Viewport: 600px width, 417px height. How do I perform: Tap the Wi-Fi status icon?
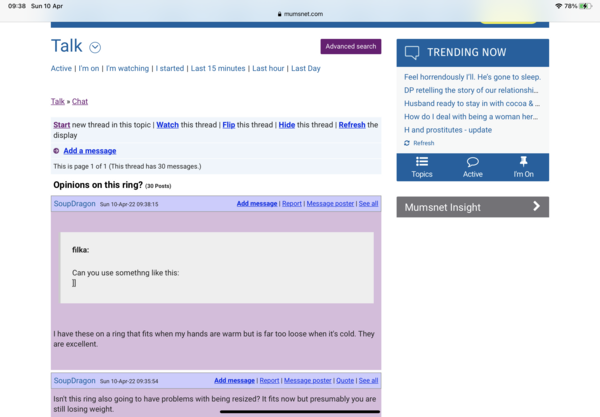click(x=558, y=6)
